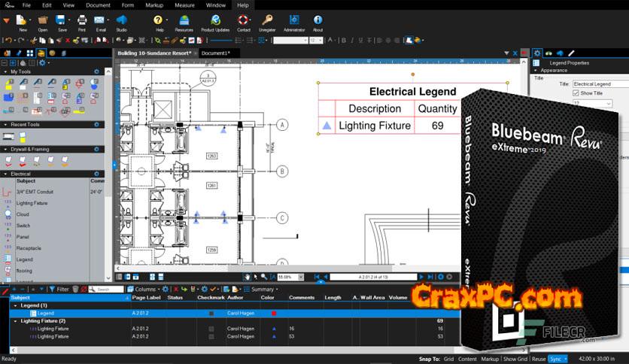Screen dimensions: 629x364
Task: Toggle the Sync button in the status bar
Action: [558, 359]
